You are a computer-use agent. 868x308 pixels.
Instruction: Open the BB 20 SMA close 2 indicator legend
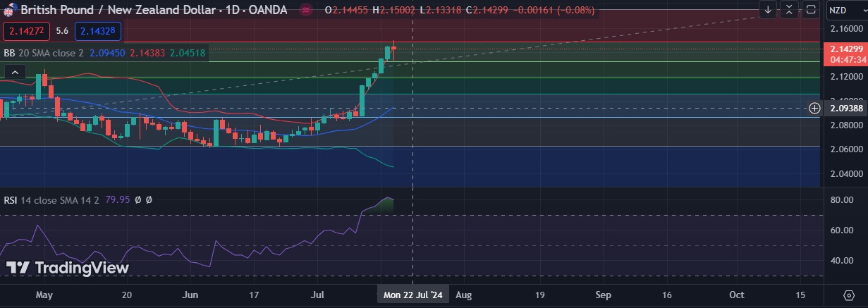pos(44,53)
